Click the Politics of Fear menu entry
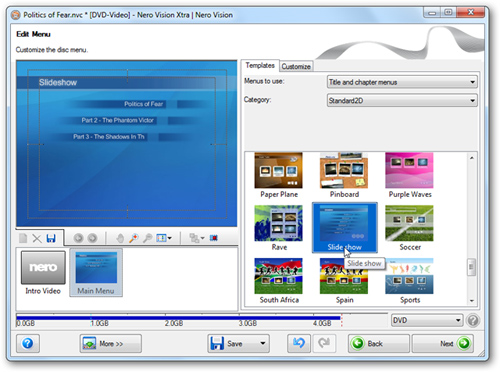Image resolution: width=500 pixels, height=372 pixels. [x=144, y=104]
